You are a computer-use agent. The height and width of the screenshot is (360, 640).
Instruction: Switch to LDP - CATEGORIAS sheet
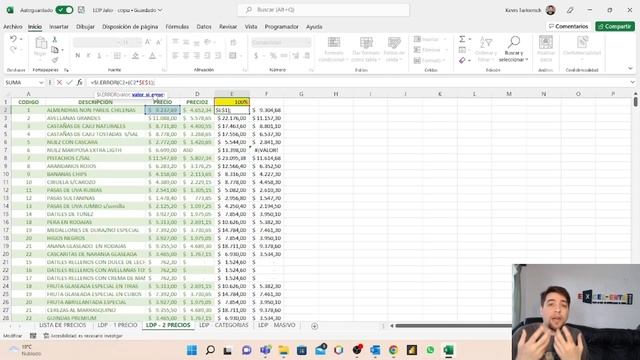point(224,325)
